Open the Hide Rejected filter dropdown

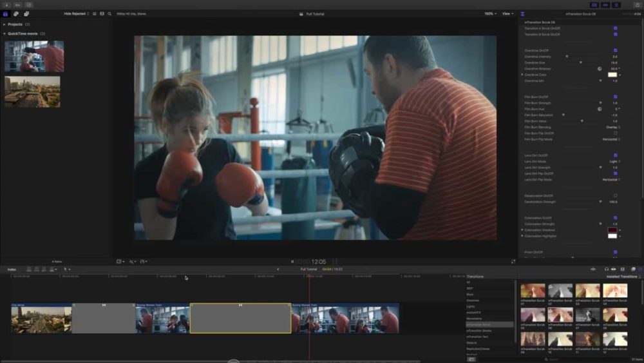[77, 14]
